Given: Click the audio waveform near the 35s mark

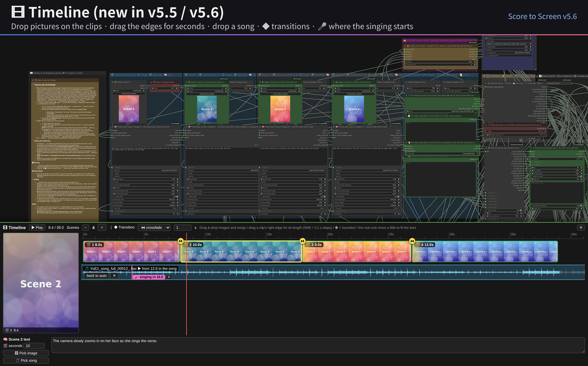Looking at the screenshot, I should [x=511, y=272].
